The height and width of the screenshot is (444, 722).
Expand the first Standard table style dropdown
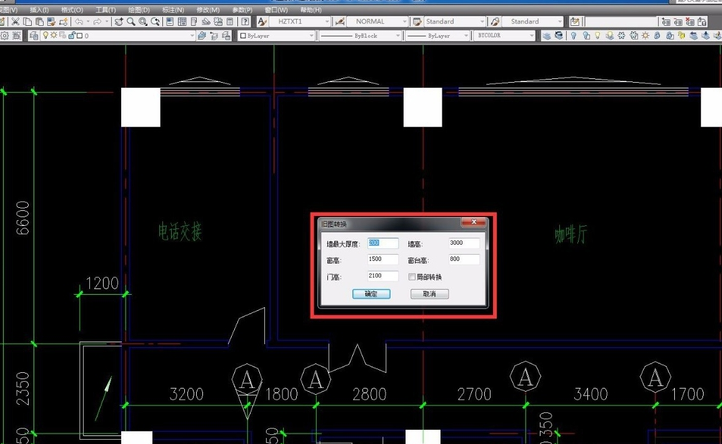pos(482,22)
